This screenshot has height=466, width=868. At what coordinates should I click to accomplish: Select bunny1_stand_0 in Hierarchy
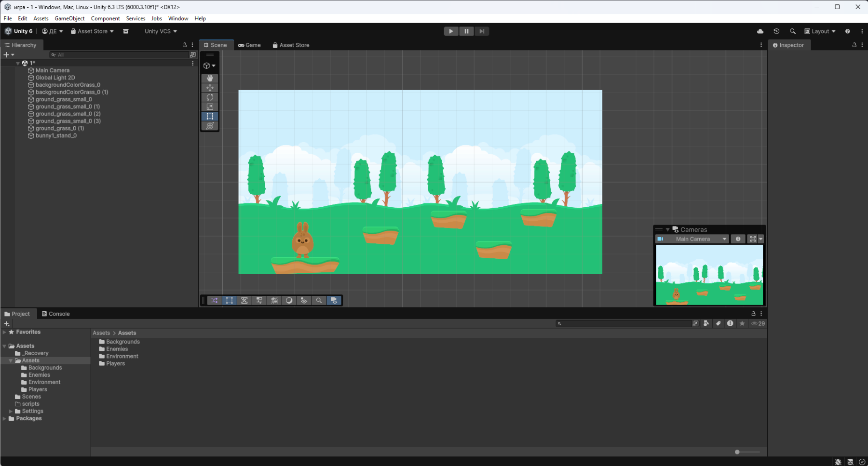(56, 135)
